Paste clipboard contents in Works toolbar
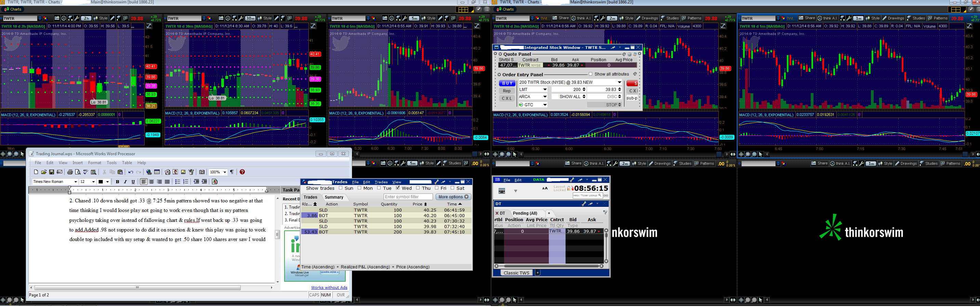 (120, 172)
